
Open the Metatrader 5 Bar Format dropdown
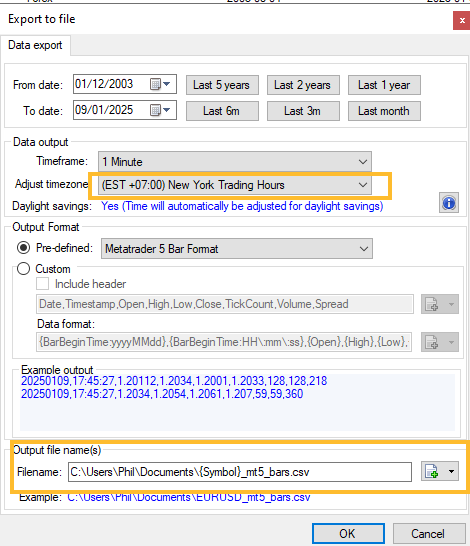(x=237, y=249)
